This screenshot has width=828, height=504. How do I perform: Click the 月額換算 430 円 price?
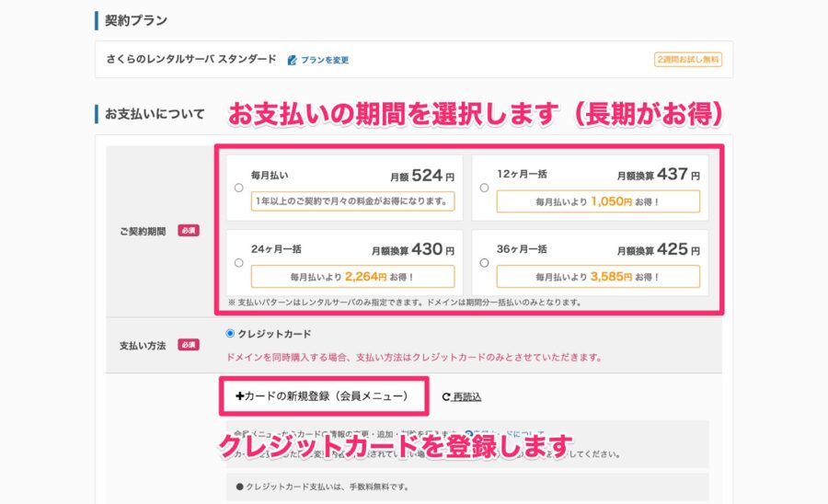413,249
